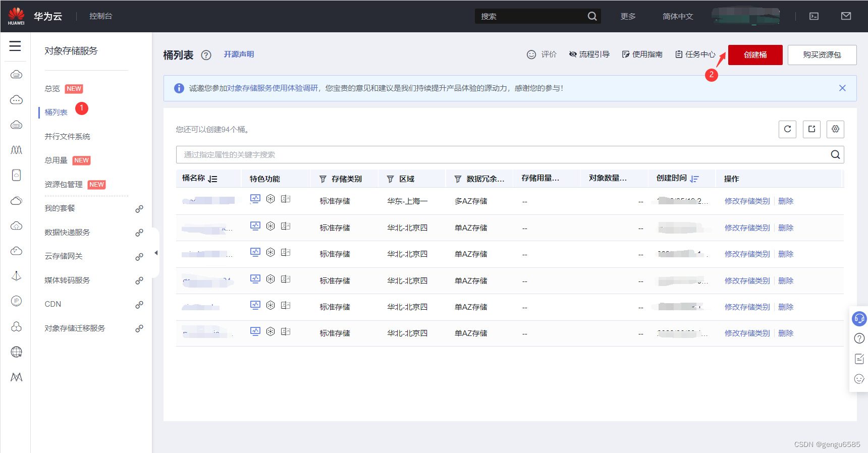Click 对象数量 column header
The width and height of the screenshot is (868, 453).
pyautogui.click(x=608, y=178)
